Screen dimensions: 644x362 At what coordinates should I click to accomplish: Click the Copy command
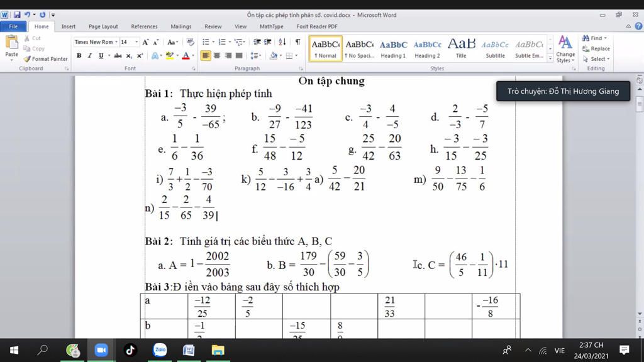(34, 48)
